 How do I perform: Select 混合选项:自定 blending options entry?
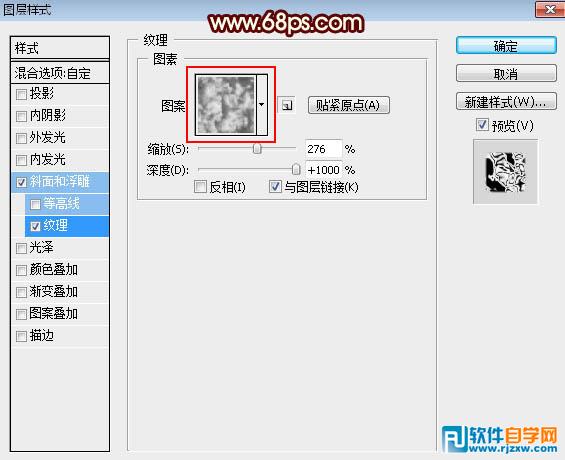coord(60,73)
